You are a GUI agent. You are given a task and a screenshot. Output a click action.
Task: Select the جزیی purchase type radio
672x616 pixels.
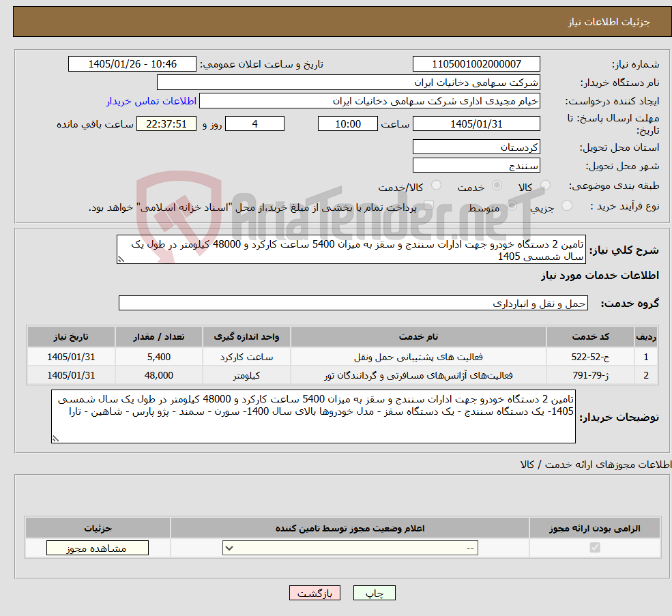[x=566, y=206]
